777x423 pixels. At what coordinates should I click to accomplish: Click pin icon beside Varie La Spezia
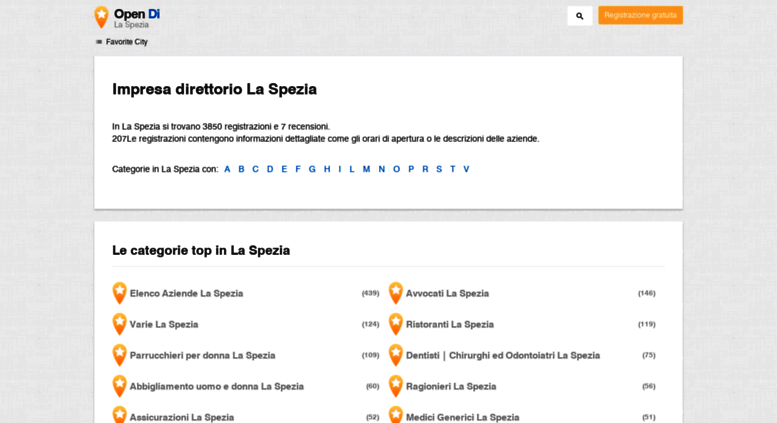tap(119, 324)
